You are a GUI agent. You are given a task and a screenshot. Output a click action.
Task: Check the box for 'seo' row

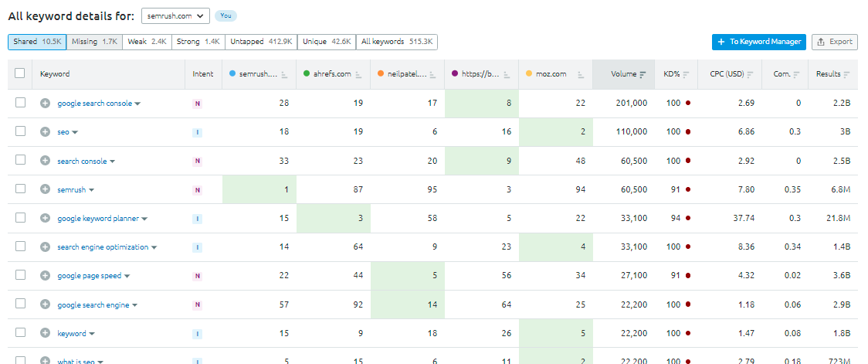(20, 131)
